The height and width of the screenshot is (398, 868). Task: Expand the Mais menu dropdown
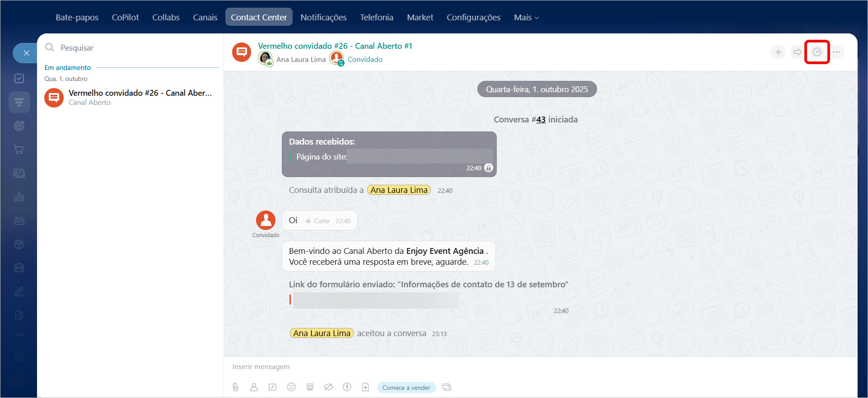click(x=526, y=18)
